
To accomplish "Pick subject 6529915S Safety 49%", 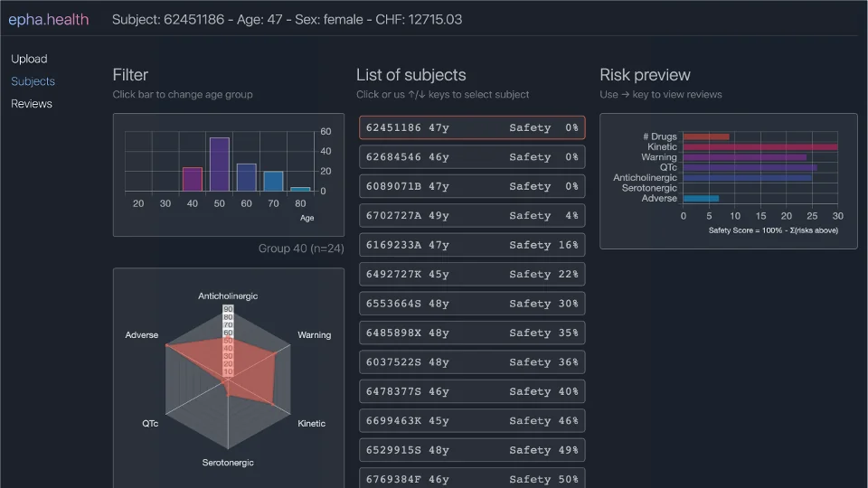I will pos(472,450).
